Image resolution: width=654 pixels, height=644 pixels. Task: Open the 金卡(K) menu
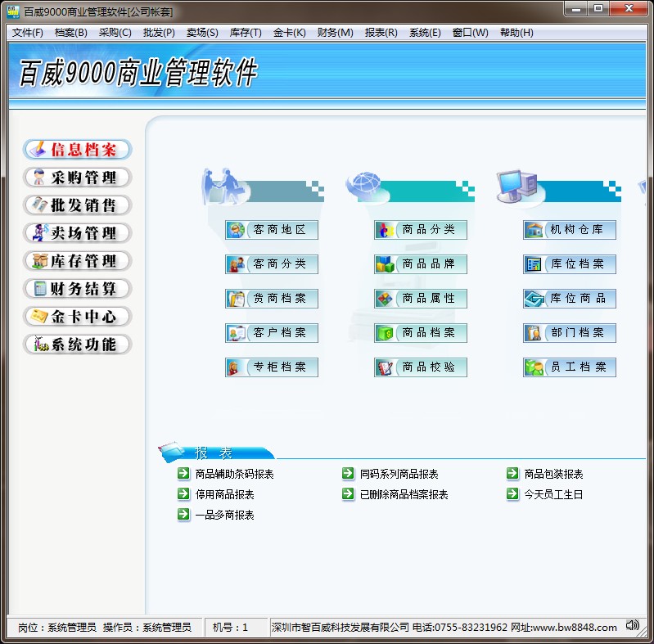[x=290, y=33]
